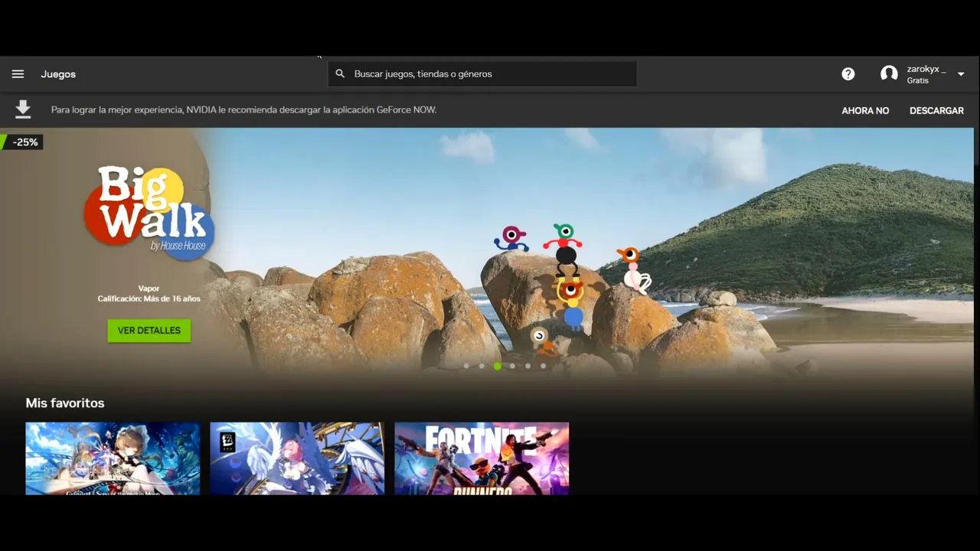980x551 pixels.
Task: Open the first thumbnail under Mis favoritos
Action: click(x=113, y=458)
